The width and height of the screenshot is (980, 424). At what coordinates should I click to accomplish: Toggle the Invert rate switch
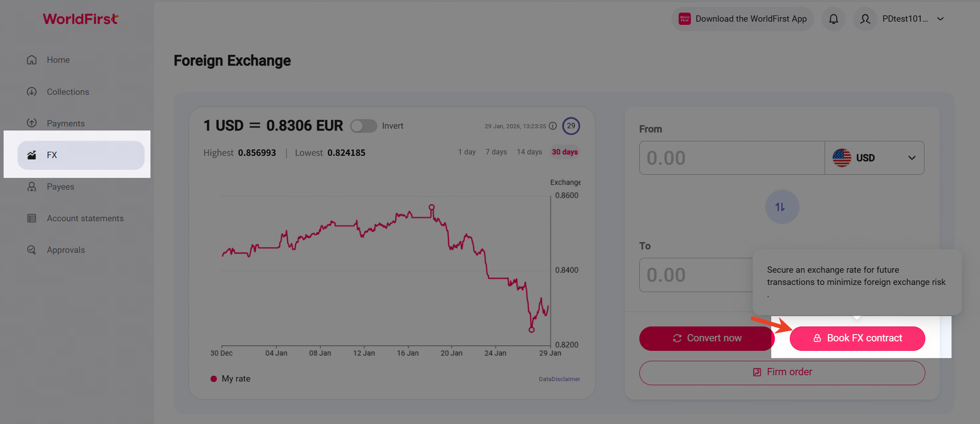pos(363,126)
